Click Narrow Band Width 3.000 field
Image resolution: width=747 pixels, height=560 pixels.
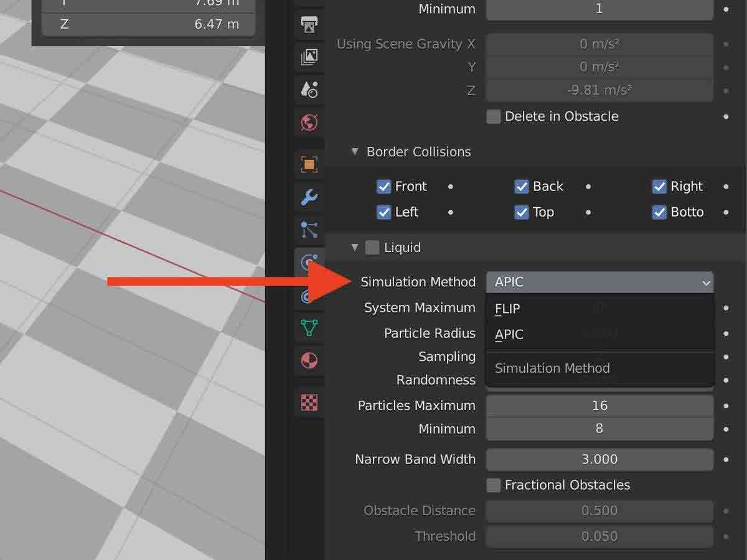click(599, 459)
